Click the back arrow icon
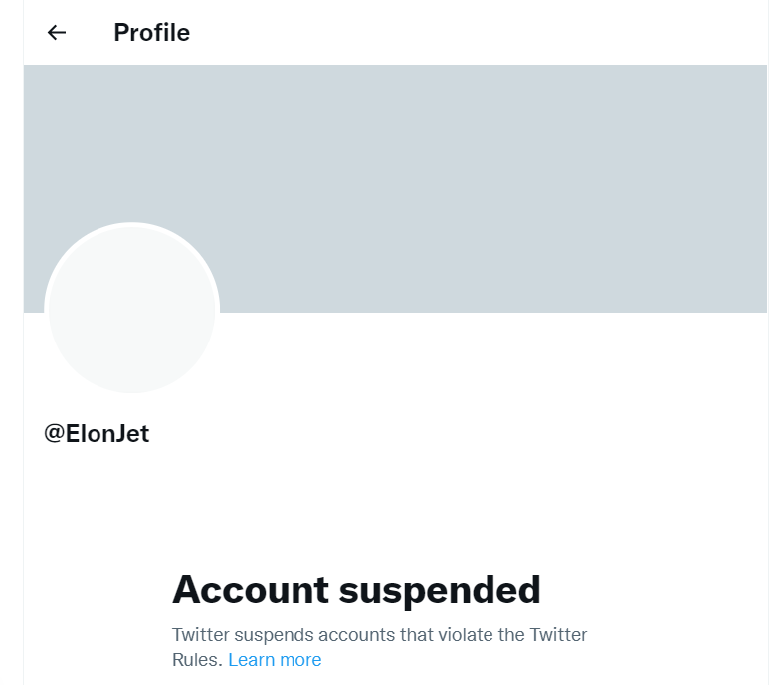The height and width of the screenshot is (685, 784). [x=57, y=33]
